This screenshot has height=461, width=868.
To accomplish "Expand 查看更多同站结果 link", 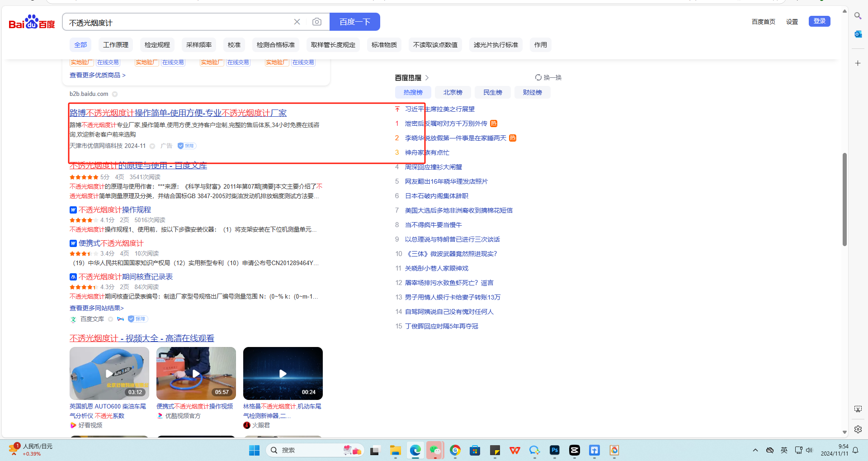I will coord(96,308).
